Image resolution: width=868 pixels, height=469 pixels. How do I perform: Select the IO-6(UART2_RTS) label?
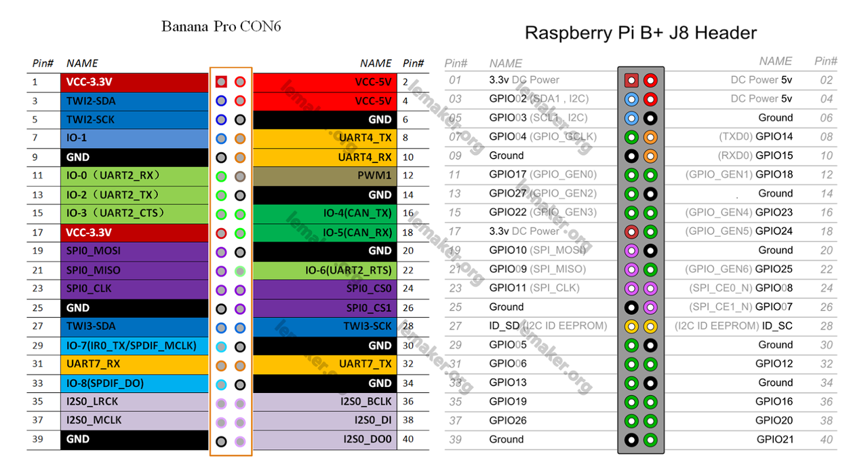[349, 270]
